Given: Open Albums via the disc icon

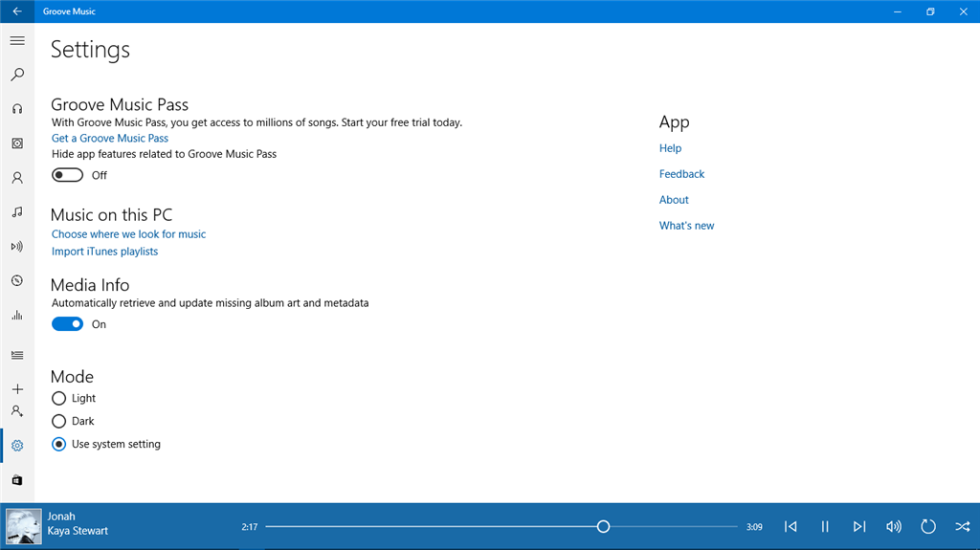Looking at the screenshot, I should [17, 143].
